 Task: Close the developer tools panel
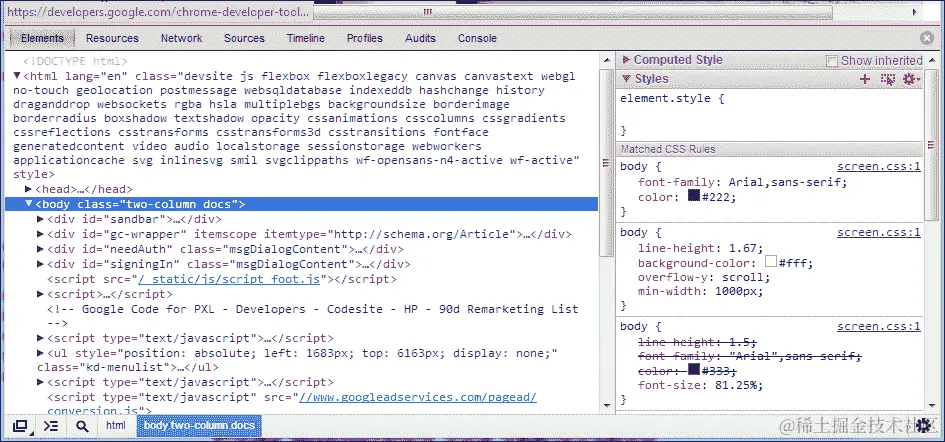927,38
